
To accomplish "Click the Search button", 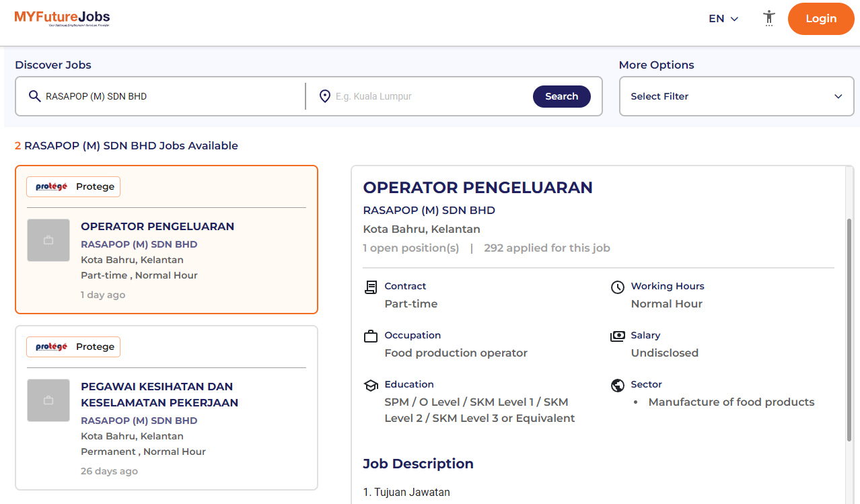I will click(562, 96).
